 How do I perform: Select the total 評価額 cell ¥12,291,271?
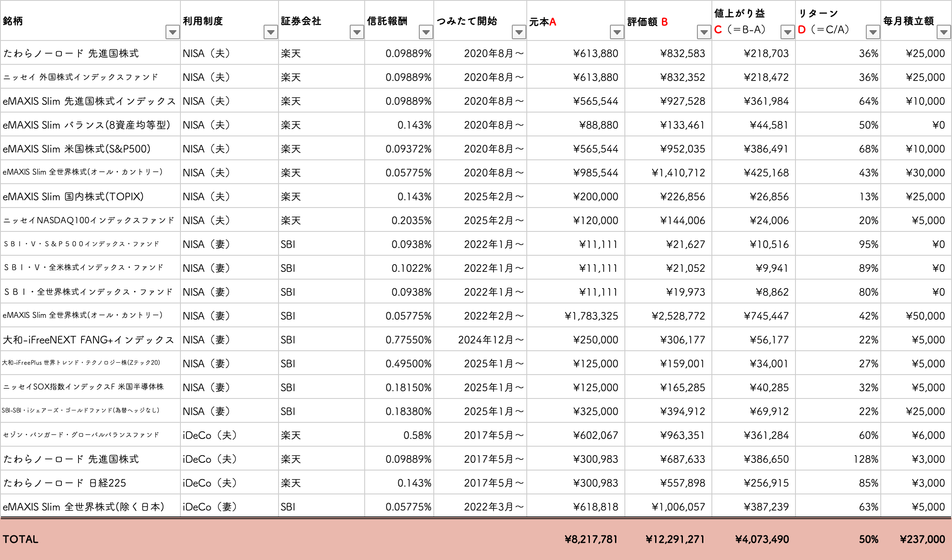[x=675, y=539]
